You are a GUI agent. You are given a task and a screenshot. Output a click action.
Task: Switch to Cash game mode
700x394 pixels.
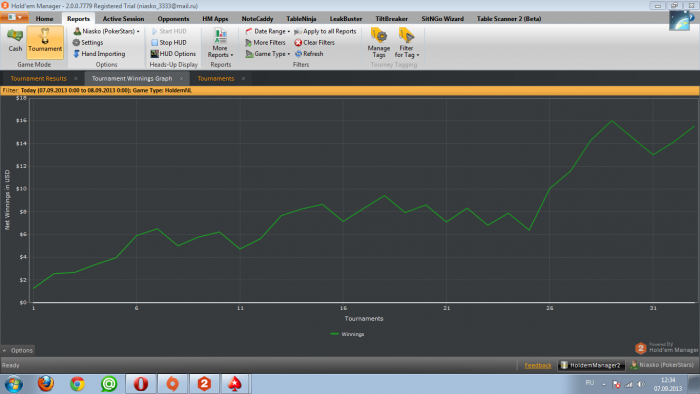coord(15,40)
